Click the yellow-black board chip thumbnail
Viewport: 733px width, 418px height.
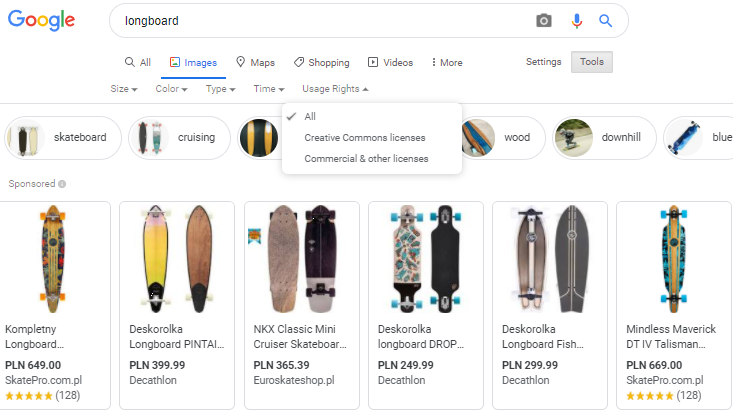[259, 137]
